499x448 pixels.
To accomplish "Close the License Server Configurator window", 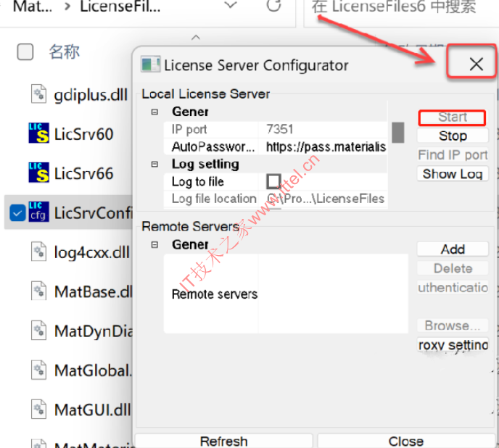I will [476, 65].
